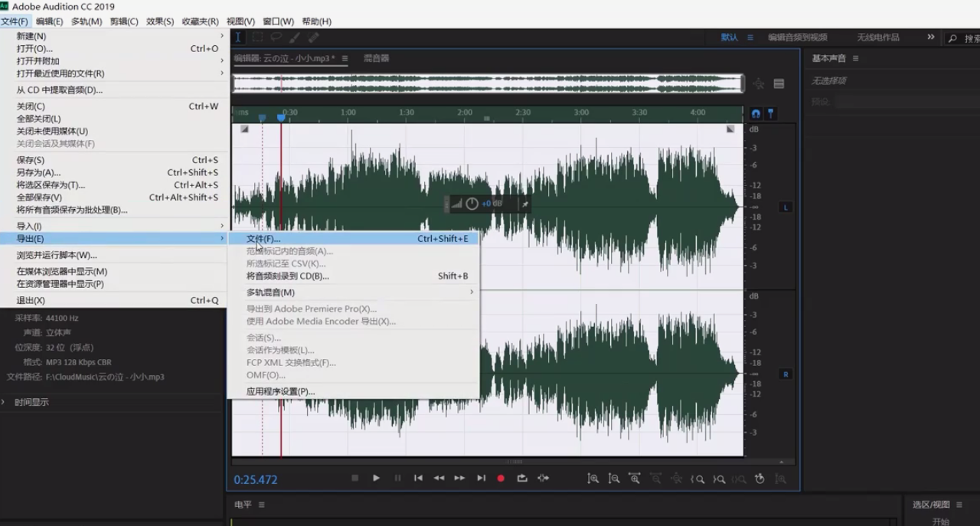Choose Export Application Settings
980x526 pixels.
pos(354,391)
